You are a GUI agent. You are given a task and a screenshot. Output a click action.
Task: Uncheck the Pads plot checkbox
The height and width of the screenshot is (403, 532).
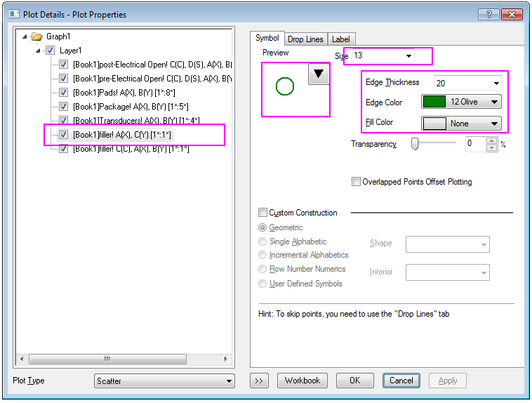coord(64,92)
